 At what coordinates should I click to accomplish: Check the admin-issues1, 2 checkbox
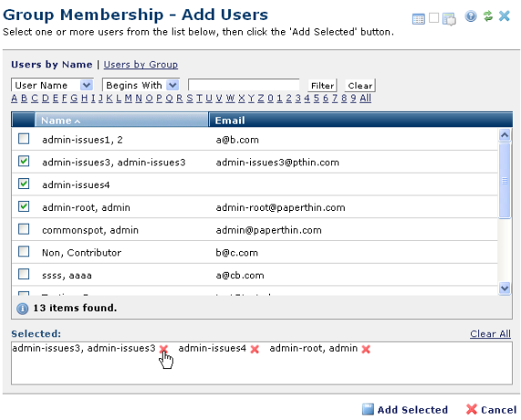(x=24, y=138)
